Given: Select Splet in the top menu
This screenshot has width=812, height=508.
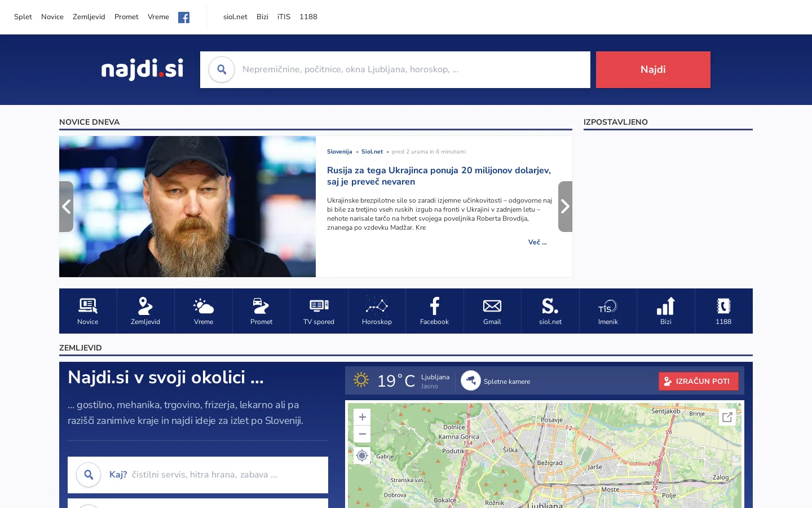Looking at the screenshot, I should coord(23,17).
